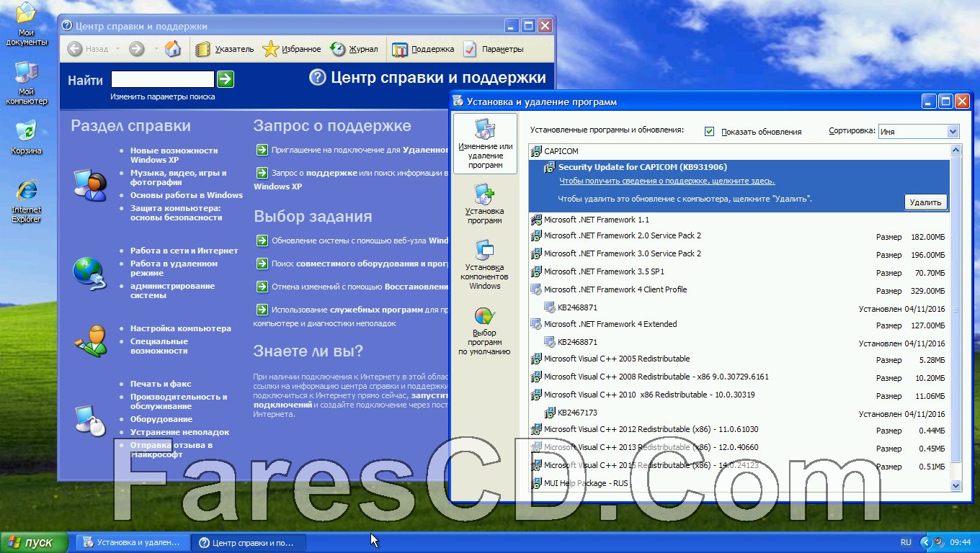The image size is (980, 553).
Task: Select Microsoft .NET Framework 3.5 SP1 entry
Action: (x=739, y=272)
